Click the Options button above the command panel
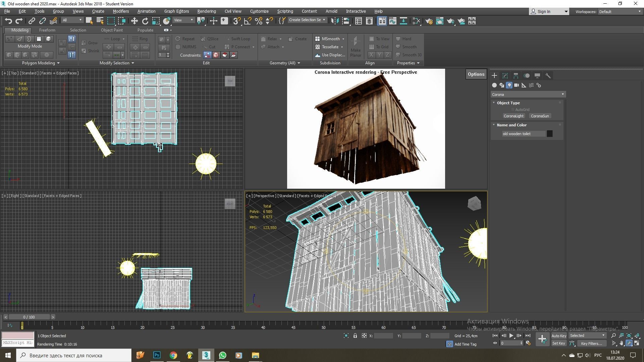This screenshot has width=644, height=362. click(476, 74)
